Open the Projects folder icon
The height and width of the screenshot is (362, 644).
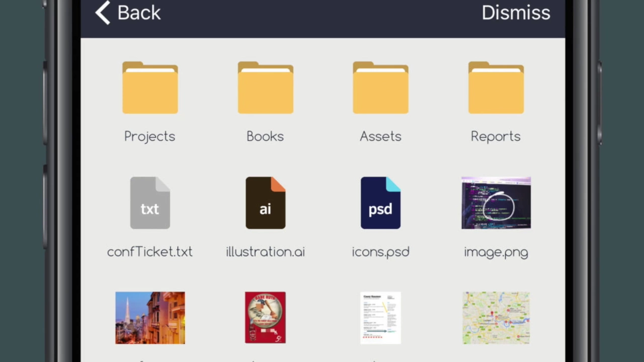[150, 87]
